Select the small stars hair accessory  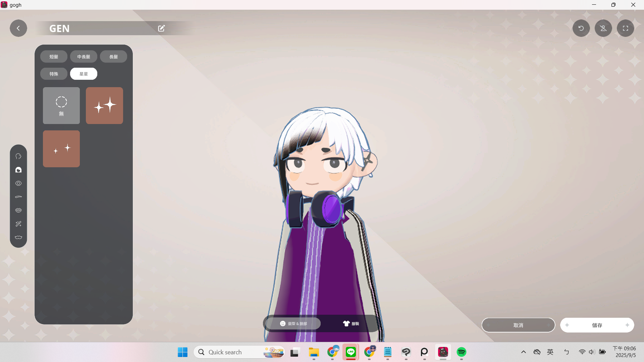click(61, 149)
